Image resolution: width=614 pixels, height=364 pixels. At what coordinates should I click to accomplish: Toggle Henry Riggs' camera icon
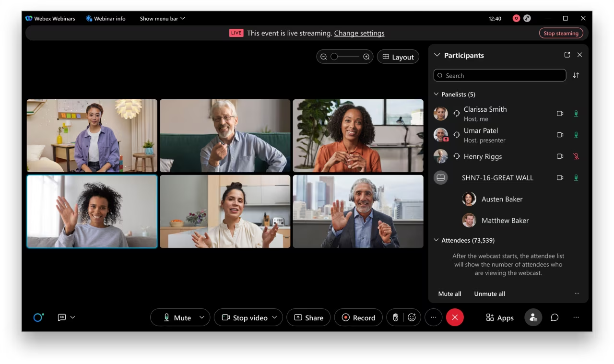click(560, 156)
